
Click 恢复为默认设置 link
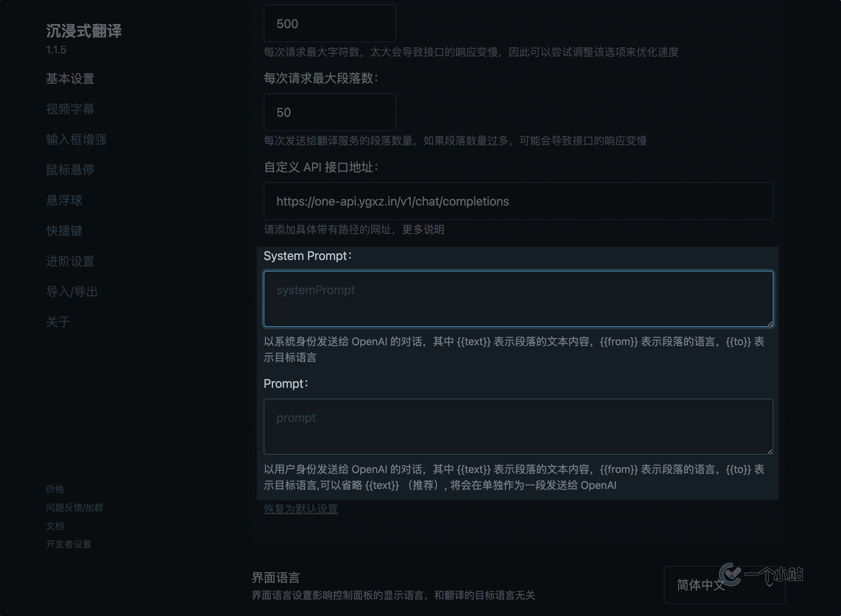[301, 508]
